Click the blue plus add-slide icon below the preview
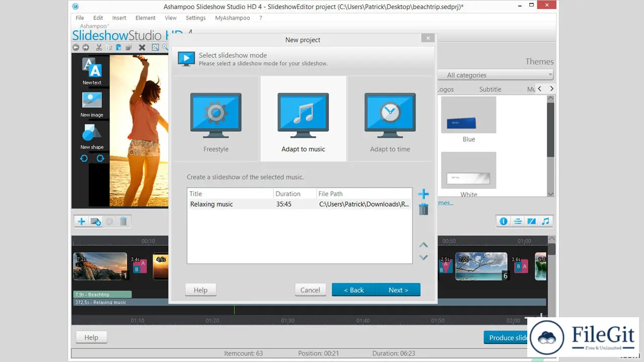 (x=81, y=221)
